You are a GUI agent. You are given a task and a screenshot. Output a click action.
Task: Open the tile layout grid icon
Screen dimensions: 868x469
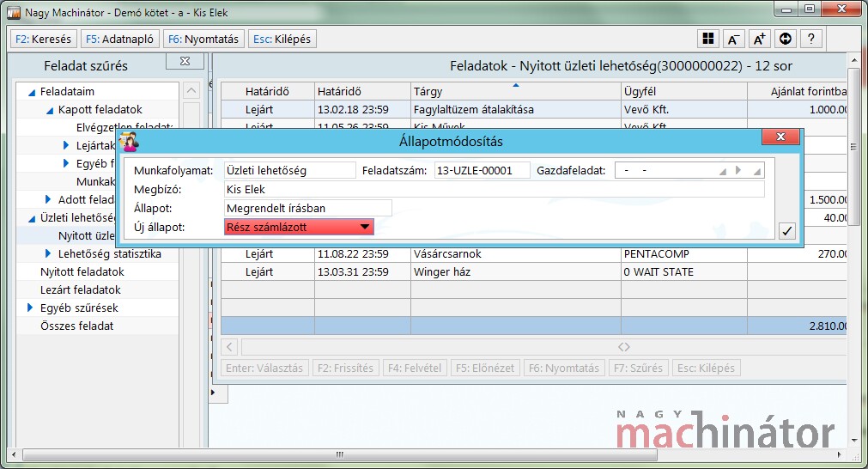click(x=707, y=39)
